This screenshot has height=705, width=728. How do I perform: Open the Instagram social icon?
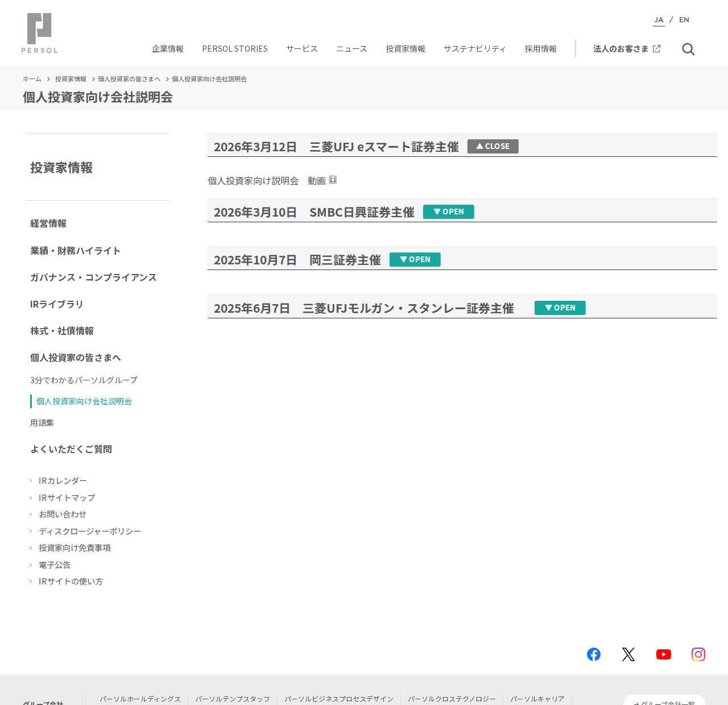(698, 654)
